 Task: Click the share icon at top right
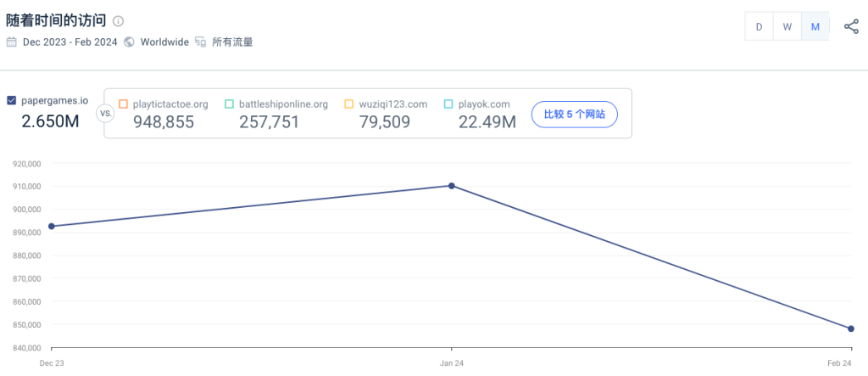click(x=851, y=26)
